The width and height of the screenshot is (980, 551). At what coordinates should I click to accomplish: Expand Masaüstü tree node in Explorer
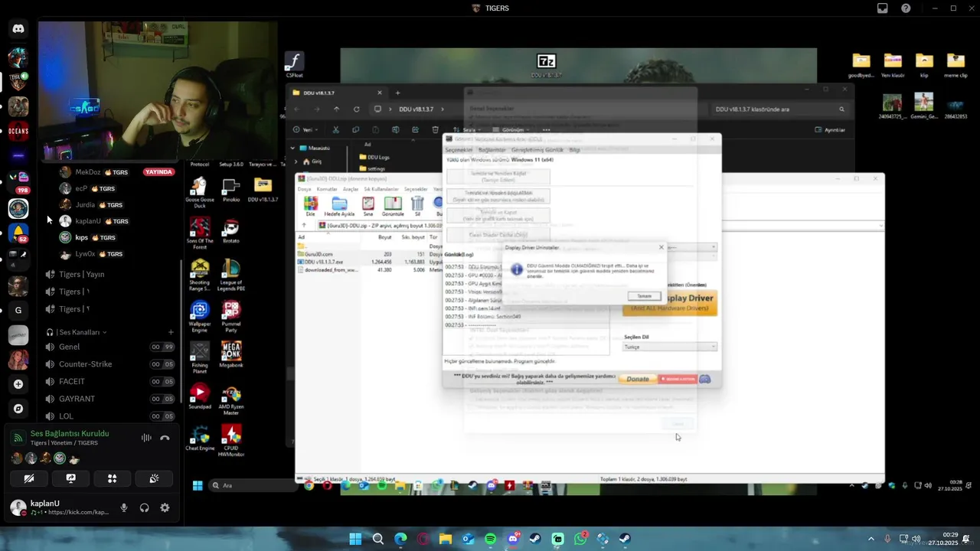pos(292,148)
